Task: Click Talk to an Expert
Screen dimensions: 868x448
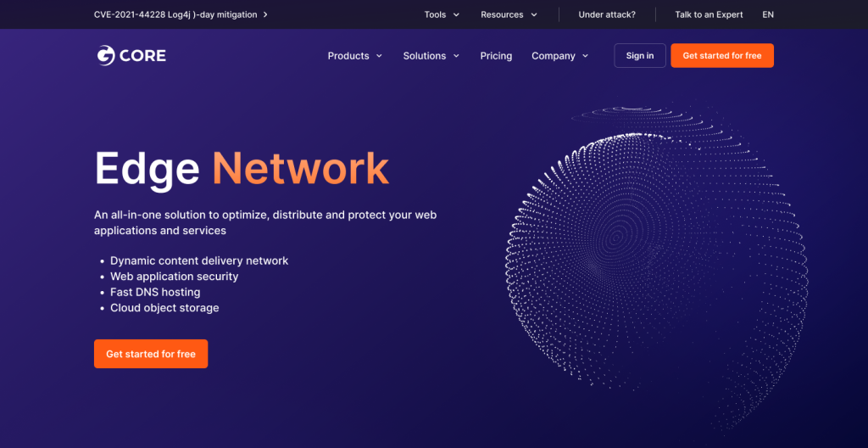Action: (709, 14)
